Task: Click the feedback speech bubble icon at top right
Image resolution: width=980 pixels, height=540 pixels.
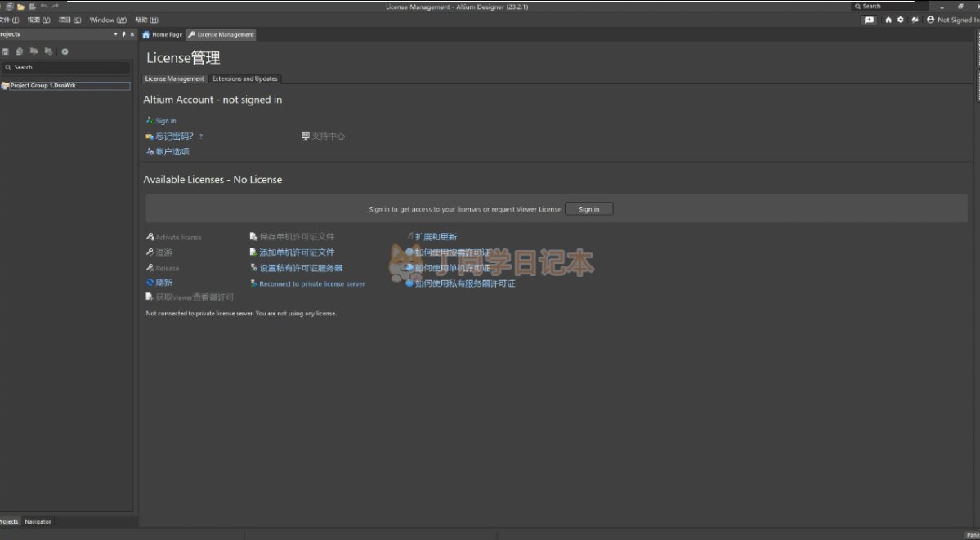Action: (869, 20)
